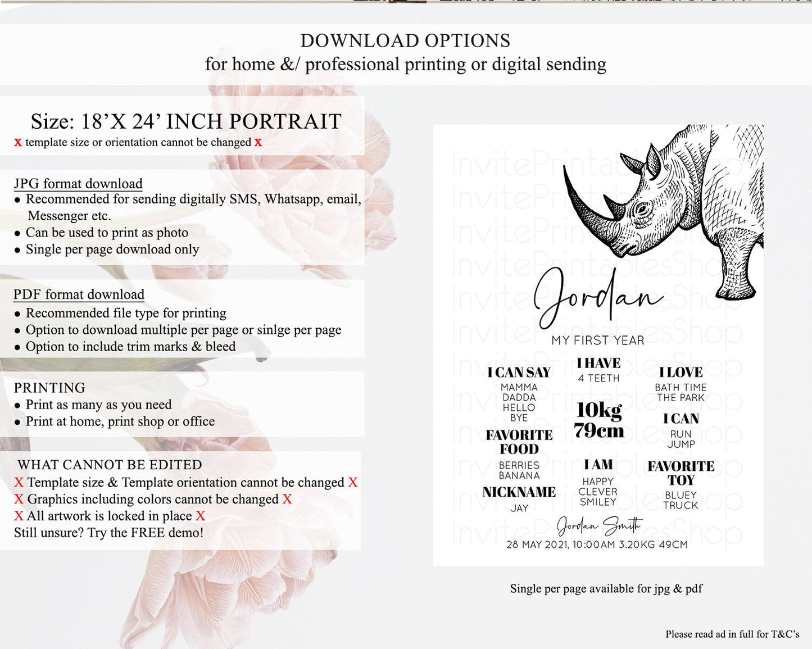Click red X before 'Template size & Template orientation'
This screenshot has width=812, height=649.
[x=19, y=483]
